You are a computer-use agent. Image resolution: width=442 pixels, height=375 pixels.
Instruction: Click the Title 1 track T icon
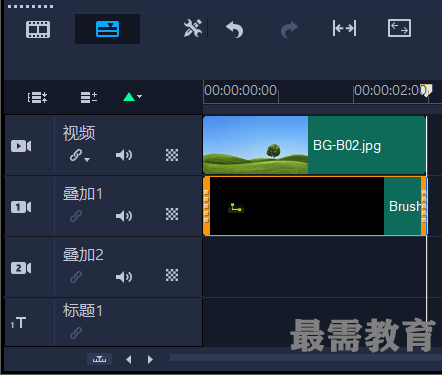18,323
